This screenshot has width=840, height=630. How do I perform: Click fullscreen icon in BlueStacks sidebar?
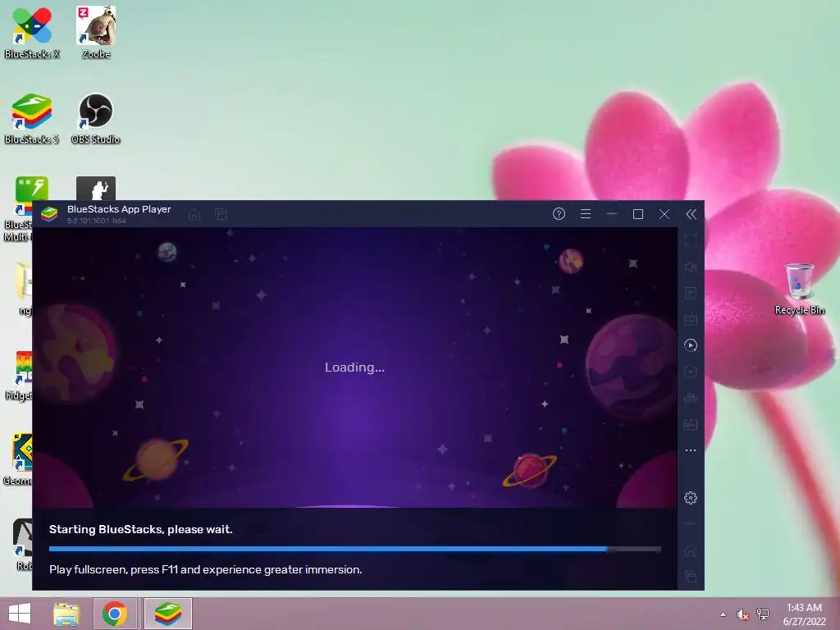point(691,240)
